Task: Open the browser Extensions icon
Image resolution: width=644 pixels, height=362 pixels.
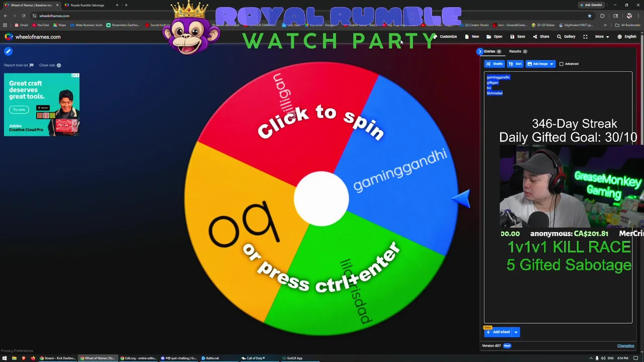Action: [x=602, y=16]
